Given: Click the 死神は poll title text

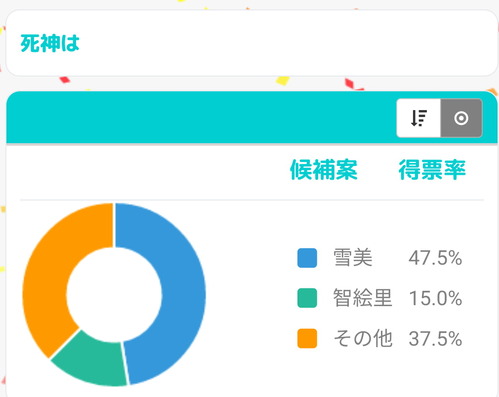Looking at the screenshot, I should pyautogui.click(x=50, y=43).
